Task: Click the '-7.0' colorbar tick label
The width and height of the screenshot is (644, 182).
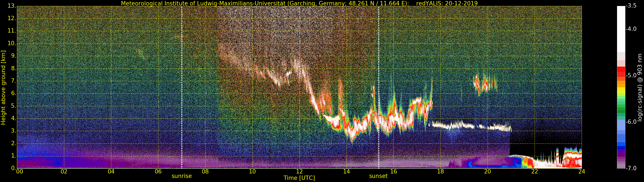Action: [x=631, y=168]
